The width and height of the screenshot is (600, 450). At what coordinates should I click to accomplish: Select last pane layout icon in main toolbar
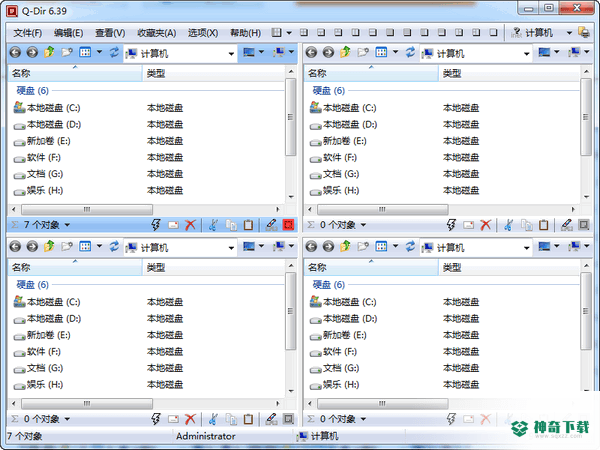(494, 33)
